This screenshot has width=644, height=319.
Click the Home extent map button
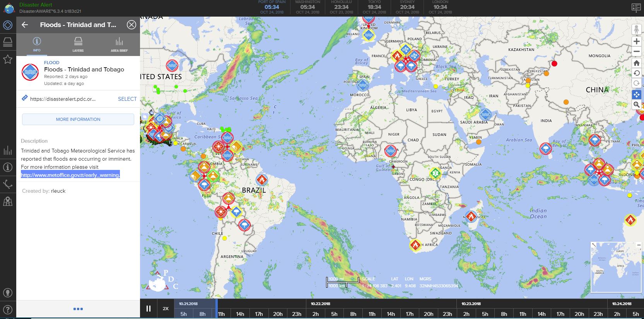point(636,63)
